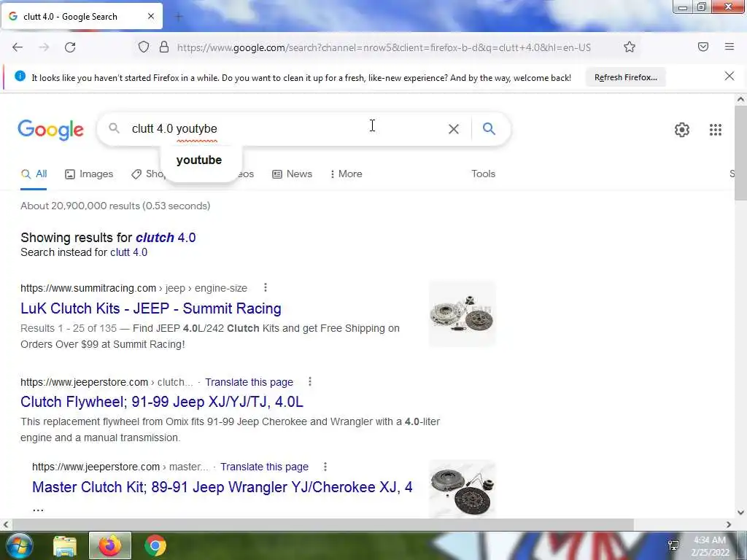Open options for jeeperstore clutch result
The height and width of the screenshot is (560, 747).
coord(309,382)
